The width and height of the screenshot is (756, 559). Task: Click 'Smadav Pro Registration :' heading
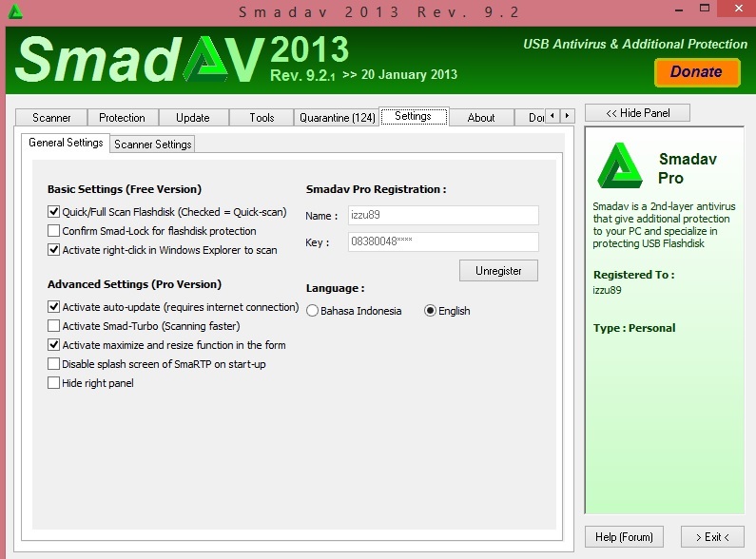coord(376,189)
